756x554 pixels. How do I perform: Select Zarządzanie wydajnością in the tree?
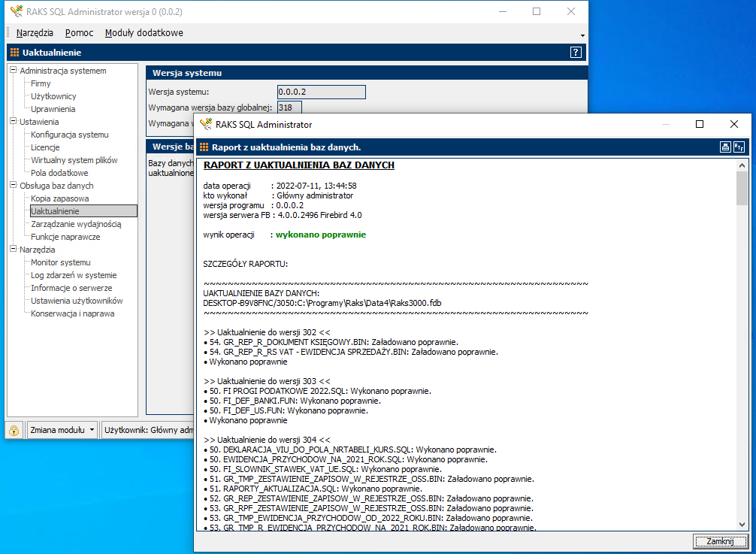coord(76,224)
